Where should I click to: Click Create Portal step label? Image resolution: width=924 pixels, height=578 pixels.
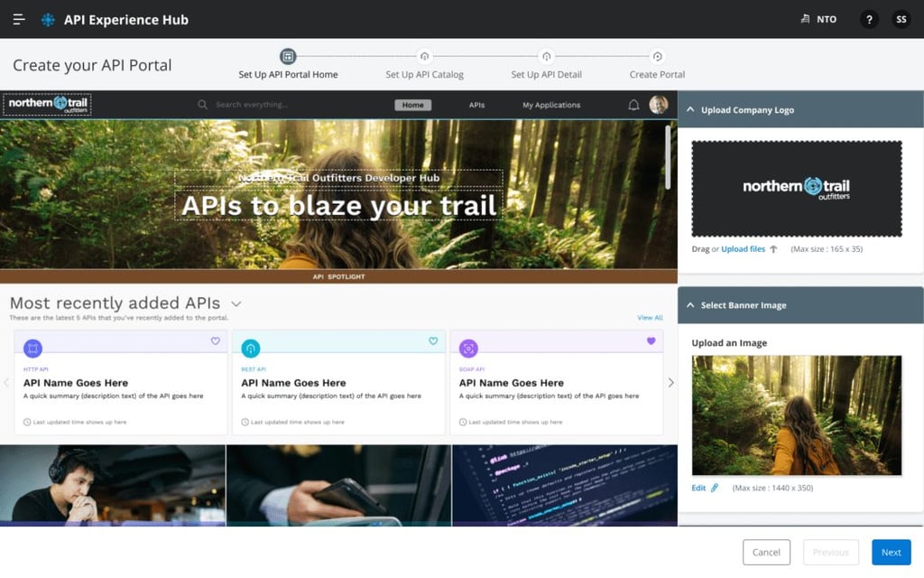(657, 74)
